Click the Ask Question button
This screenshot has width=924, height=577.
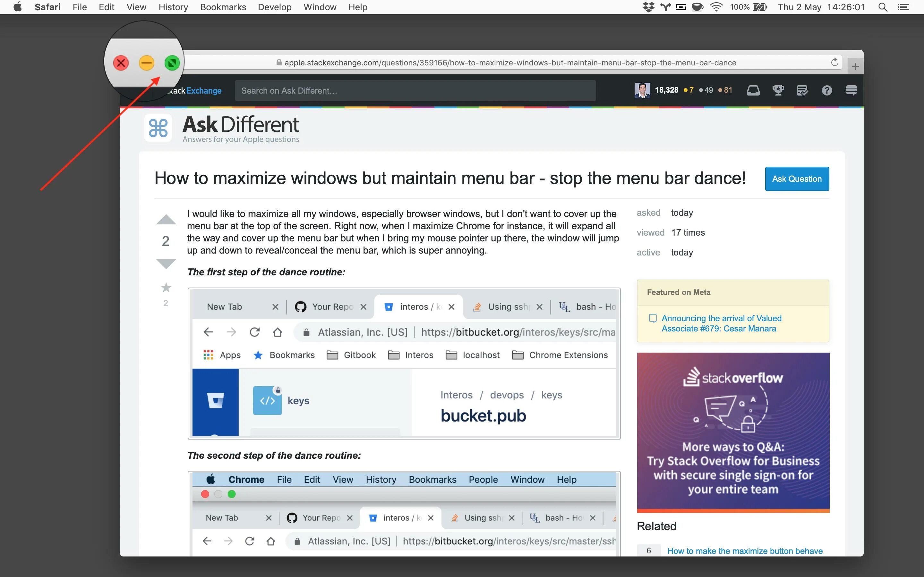(x=797, y=179)
